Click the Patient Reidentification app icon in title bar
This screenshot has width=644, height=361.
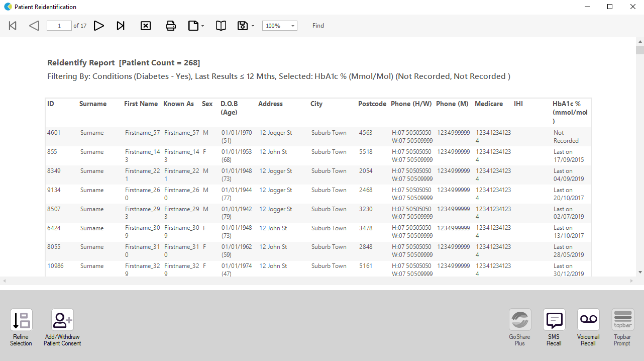point(8,7)
